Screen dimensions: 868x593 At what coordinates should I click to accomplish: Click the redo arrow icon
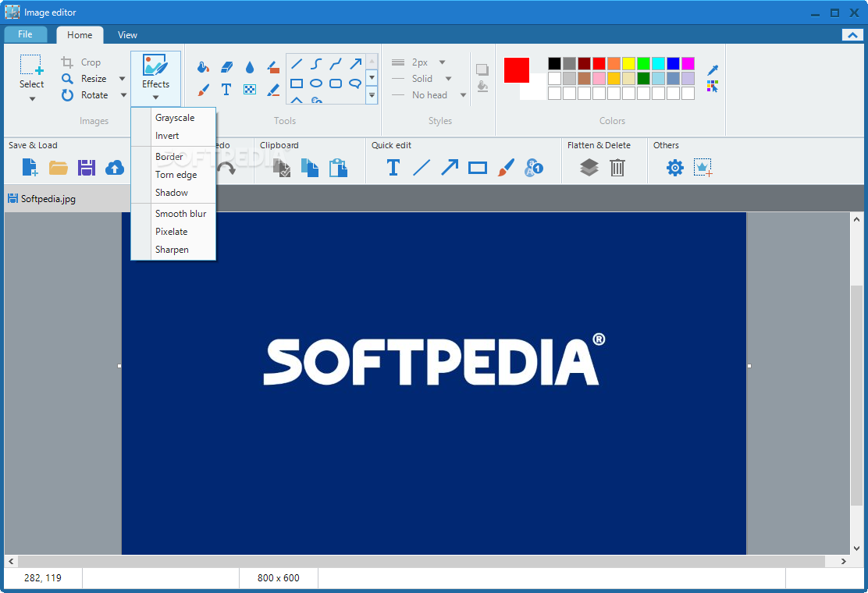pos(227,169)
